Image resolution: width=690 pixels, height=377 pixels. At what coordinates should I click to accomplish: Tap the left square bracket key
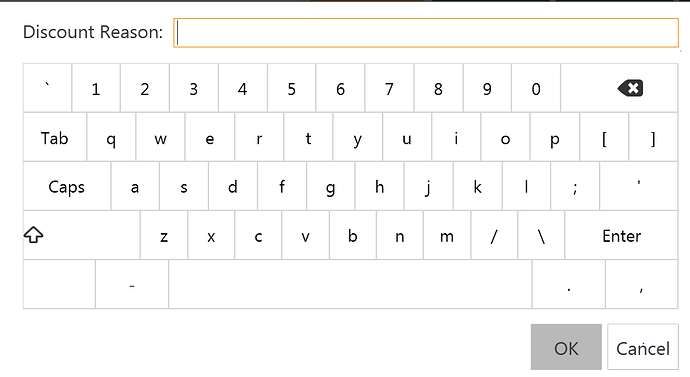[604, 137]
